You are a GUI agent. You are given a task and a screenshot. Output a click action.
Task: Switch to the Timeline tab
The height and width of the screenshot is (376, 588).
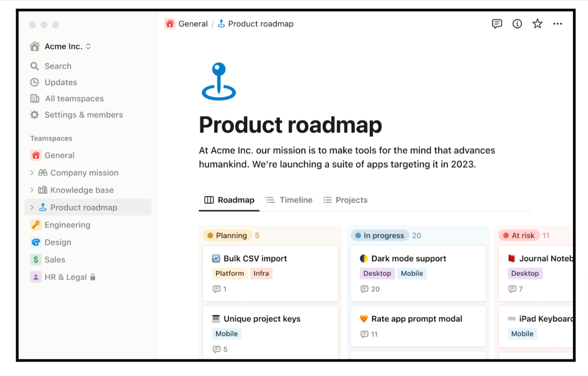click(289, 200)
